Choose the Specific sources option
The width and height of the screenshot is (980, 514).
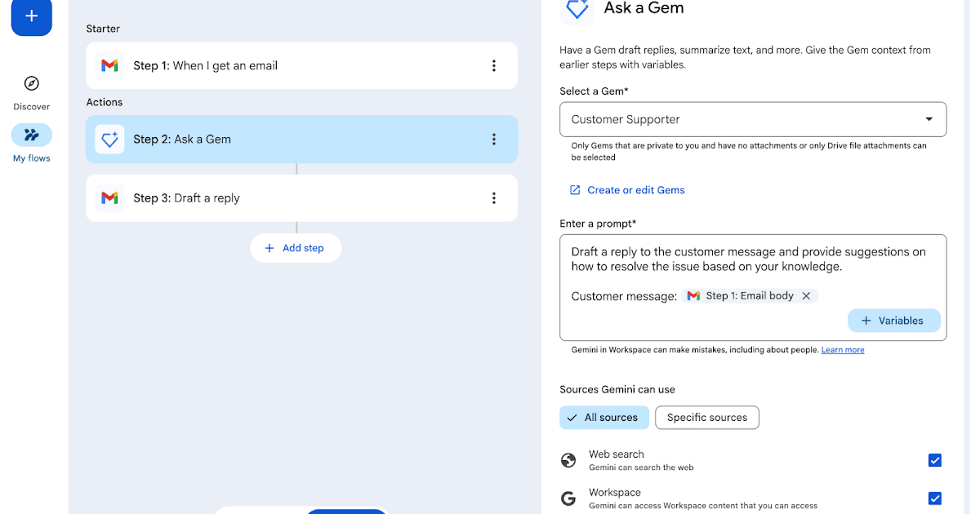click(706, 418)
